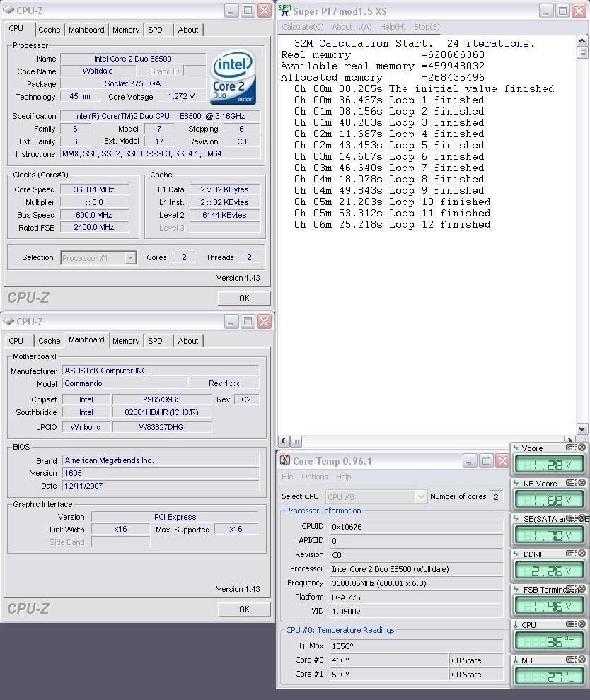
Task: Open the Calculate(C) menu in Super PI
Action: [302, 27]
